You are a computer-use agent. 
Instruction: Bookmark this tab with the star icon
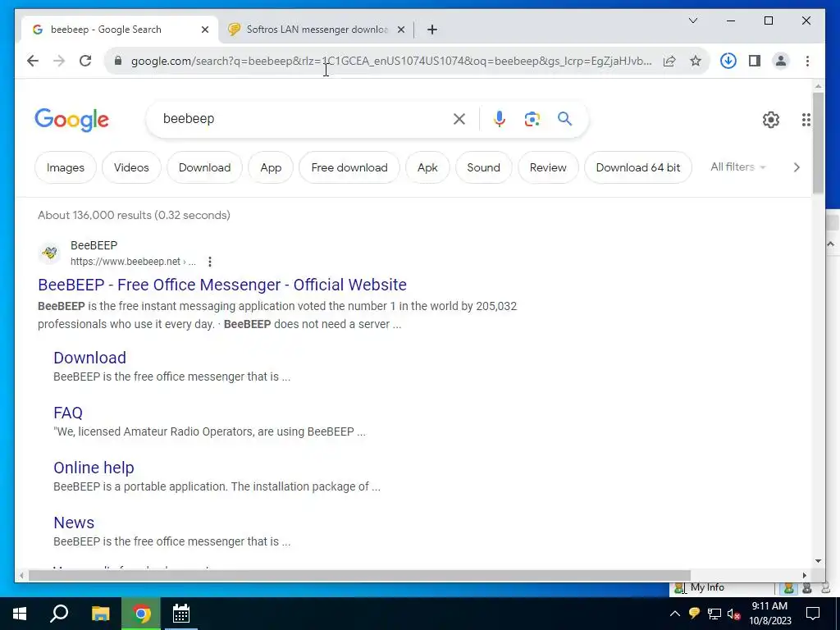point(696,61)
